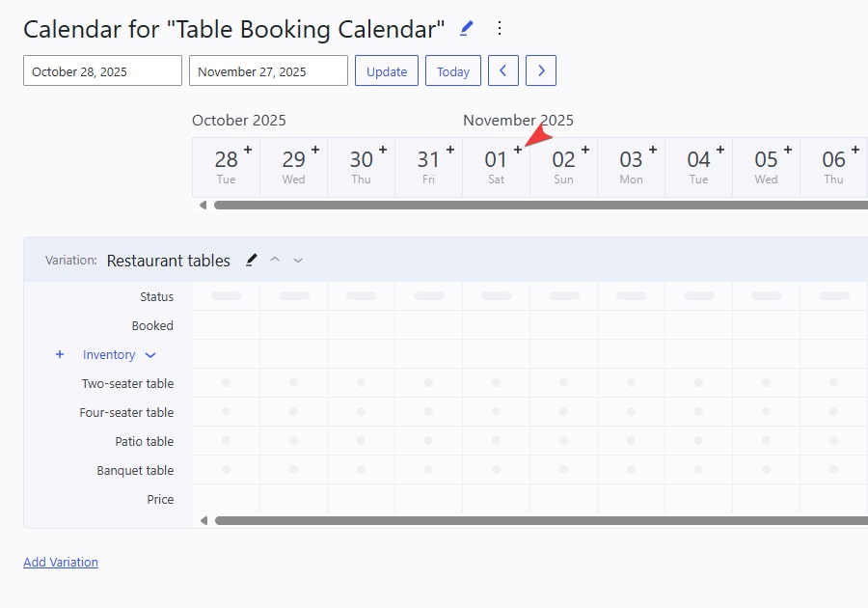868x608 pixels.
Task: Click the horizontal scrollbar below the date headers
Action: tap(540, 205)
